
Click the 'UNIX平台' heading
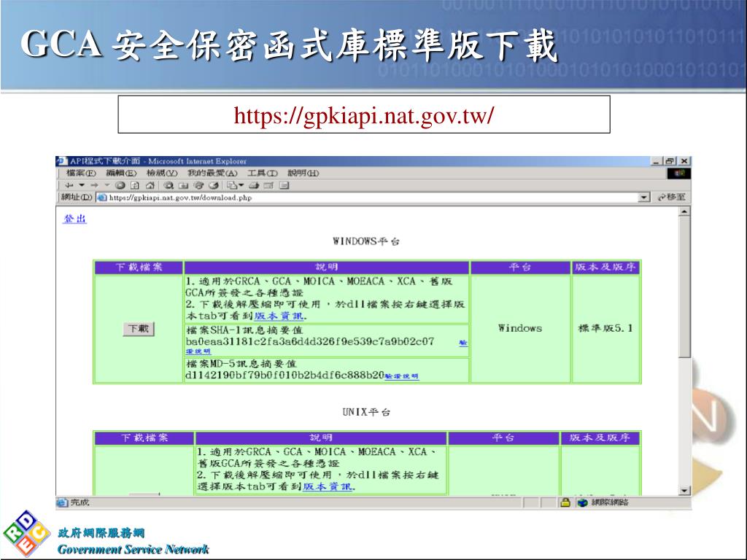pos(366,412)
